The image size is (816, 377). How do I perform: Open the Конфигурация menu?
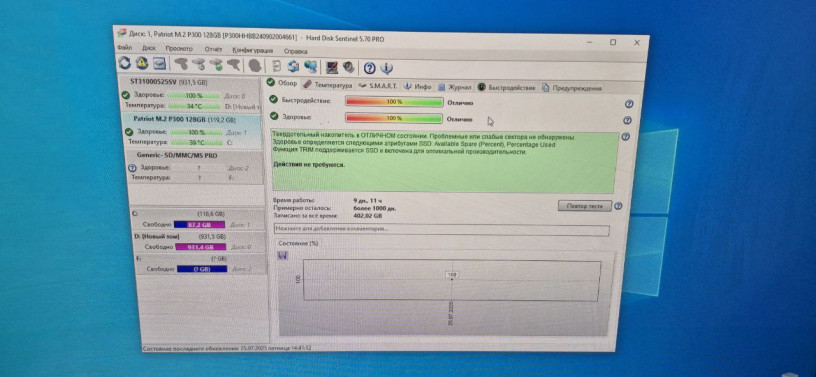[252, 50]
